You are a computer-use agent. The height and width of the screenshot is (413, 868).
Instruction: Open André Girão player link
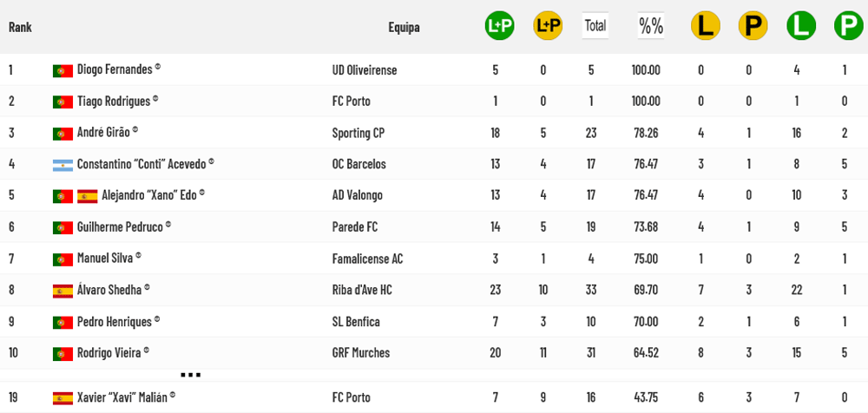(x=103, y=133)
